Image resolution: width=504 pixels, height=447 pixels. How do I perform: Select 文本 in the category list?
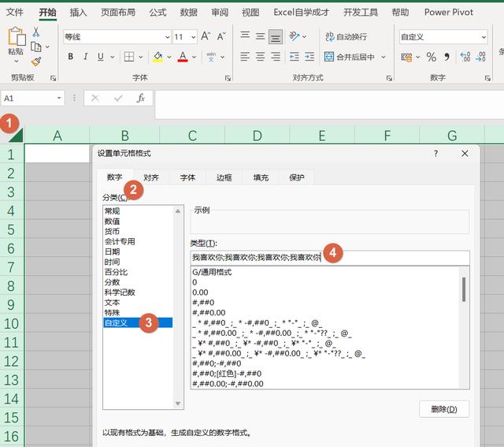point(112,303)
